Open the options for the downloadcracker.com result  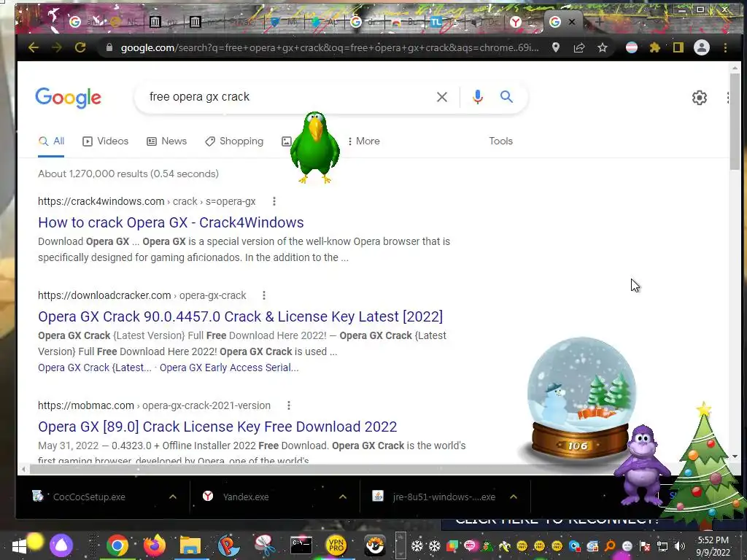tap(264, 295)
